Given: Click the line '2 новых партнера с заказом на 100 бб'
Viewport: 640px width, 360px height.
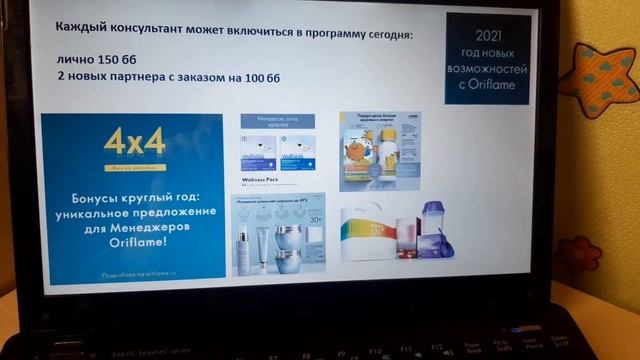Looking at the screenshot, I should (169, 77).
